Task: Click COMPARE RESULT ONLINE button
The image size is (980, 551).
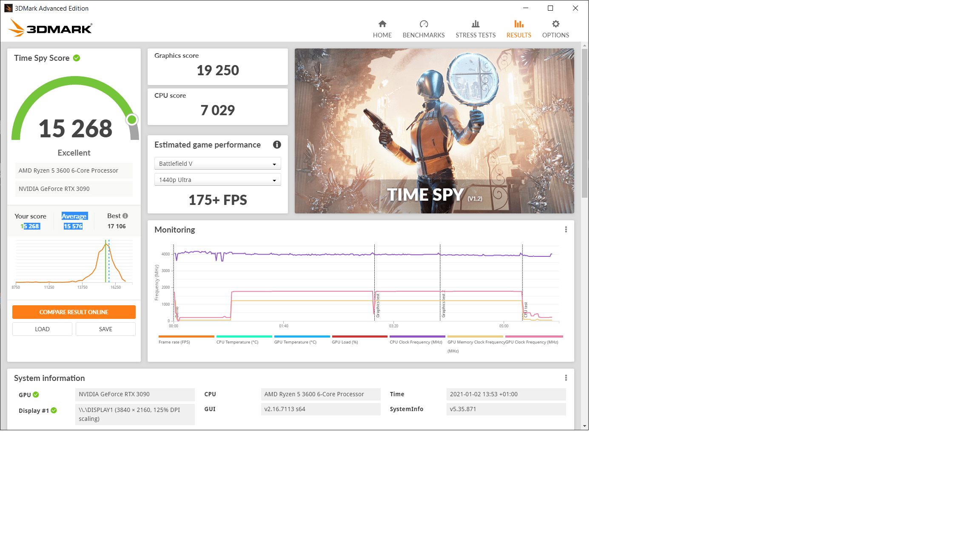Action: coord(74,312)
